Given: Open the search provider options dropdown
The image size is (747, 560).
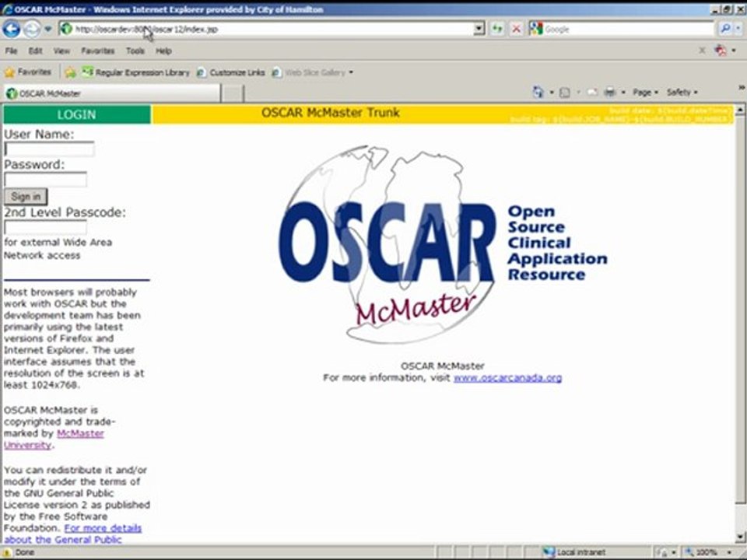Looking at the screenshot, I should click(738, 29).
